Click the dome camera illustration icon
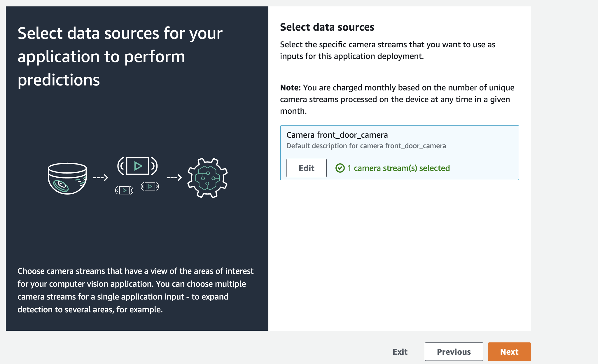This screenshot has width=598, height=364. (67, 178)
